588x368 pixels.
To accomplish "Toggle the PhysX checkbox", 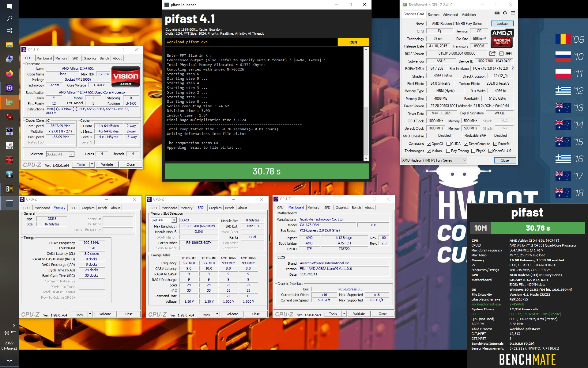I will pyautogui.click(x=473, y=151).
